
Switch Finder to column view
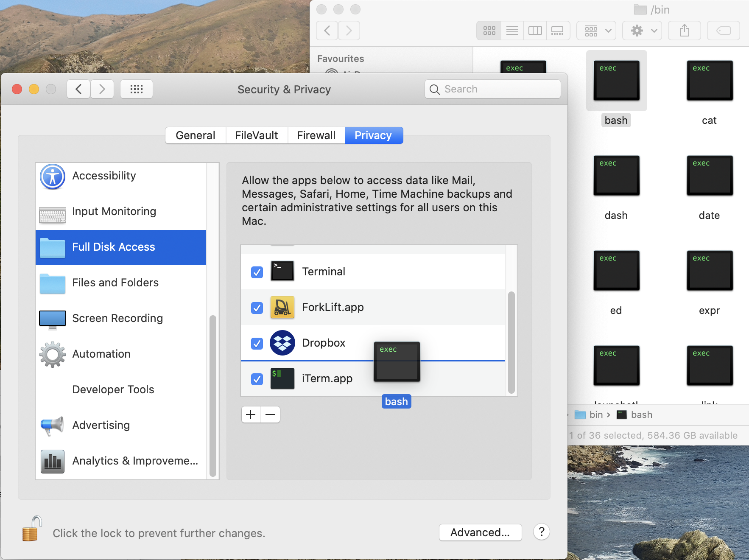535,31
